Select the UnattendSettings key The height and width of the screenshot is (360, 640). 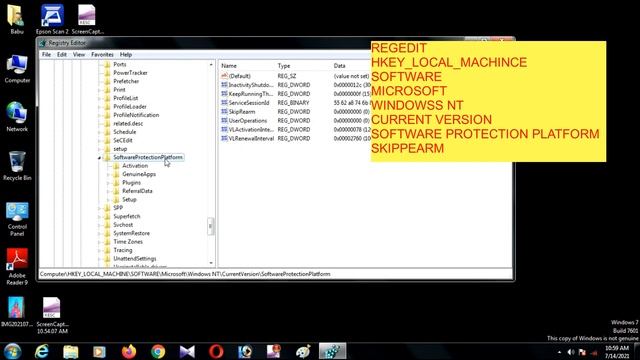click(135, 259)
